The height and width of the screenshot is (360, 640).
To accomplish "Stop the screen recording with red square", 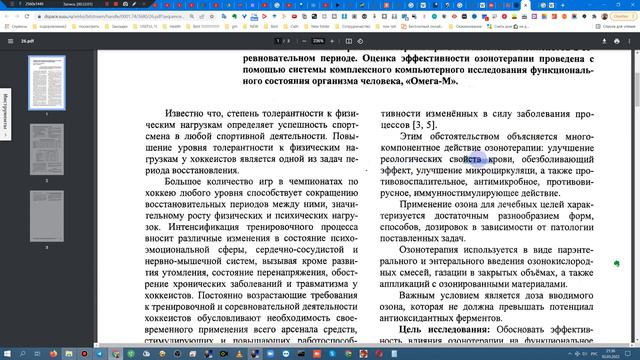I will [116, 4].
